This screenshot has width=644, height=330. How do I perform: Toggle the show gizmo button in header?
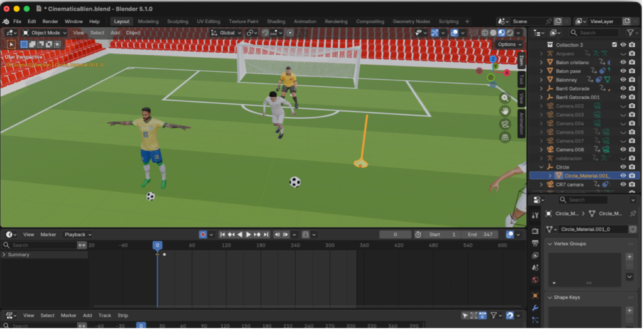[x=435, y=33]
